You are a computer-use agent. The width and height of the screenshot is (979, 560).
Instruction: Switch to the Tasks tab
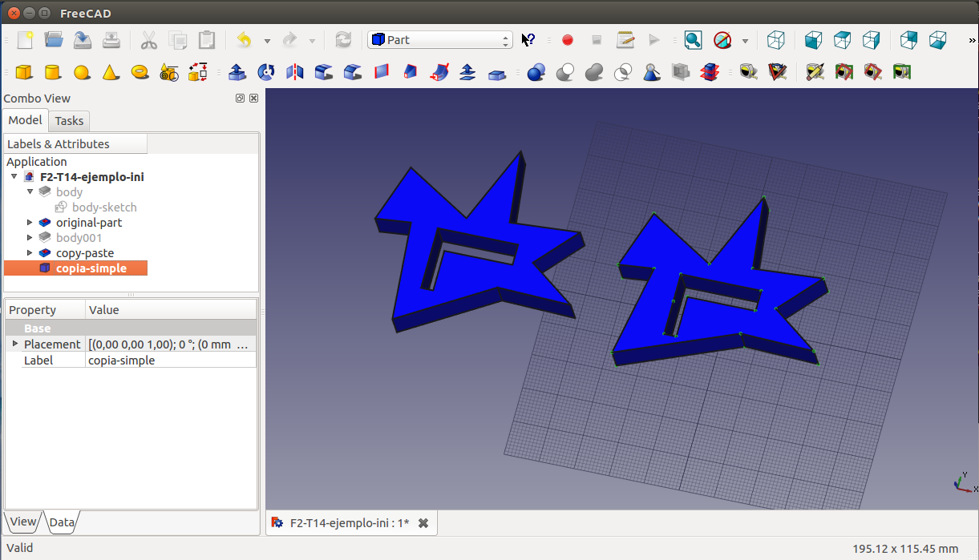coord(69,121)
